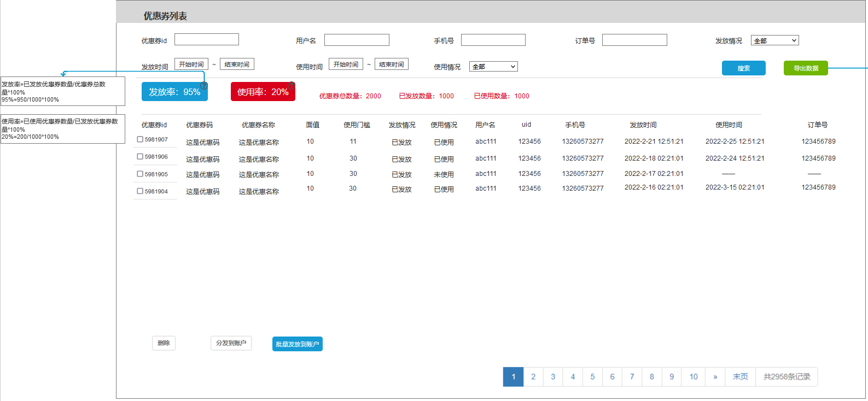Viewport: 868px width, 401px height.
Task: Click the 删除 button
Action: [164, 343]
